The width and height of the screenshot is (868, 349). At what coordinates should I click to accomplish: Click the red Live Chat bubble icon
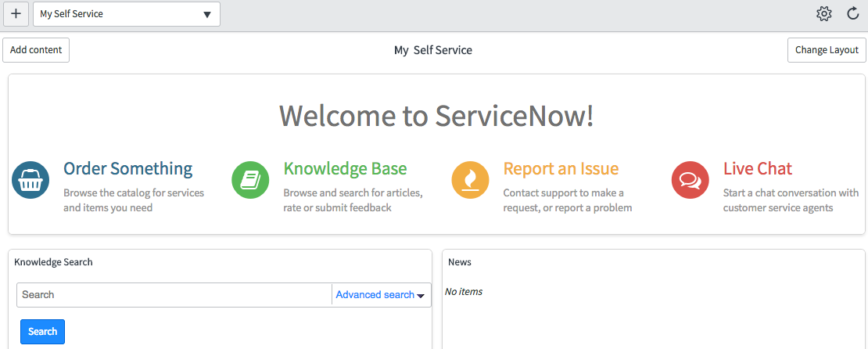[690, 180]
